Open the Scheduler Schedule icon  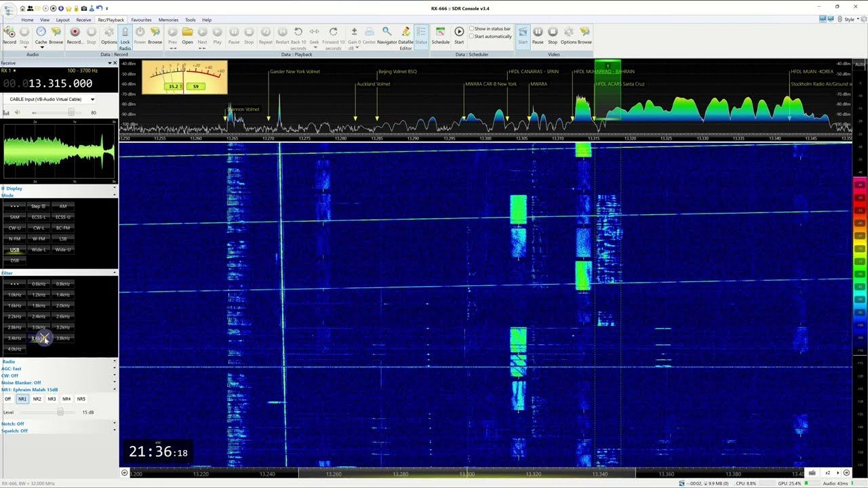[x=440, y=32]
